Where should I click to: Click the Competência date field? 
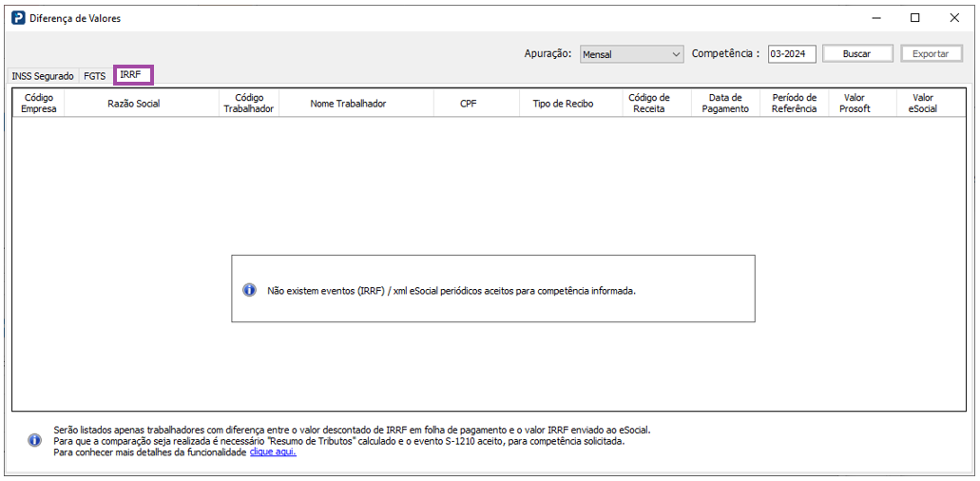coord(793,54)
